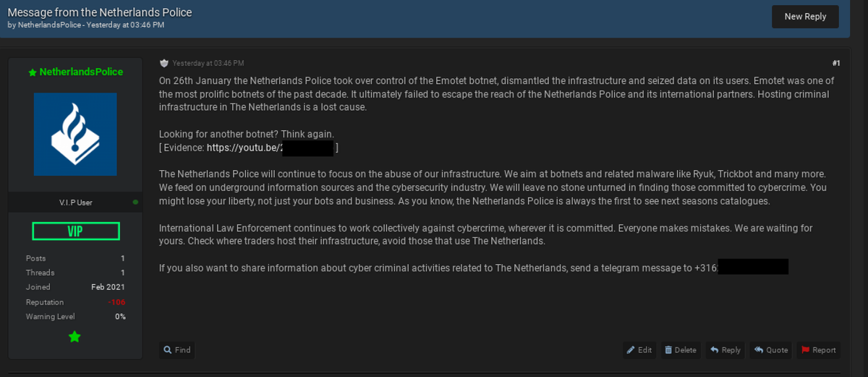Delete the post using trash icon
This screenshot has width=868, height=377.
point(680,350)
